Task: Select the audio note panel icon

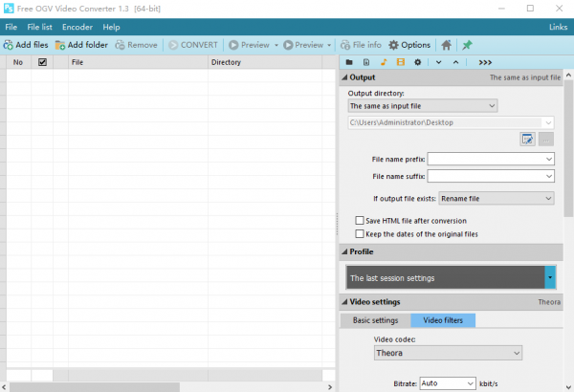Action: coord(384,62)
